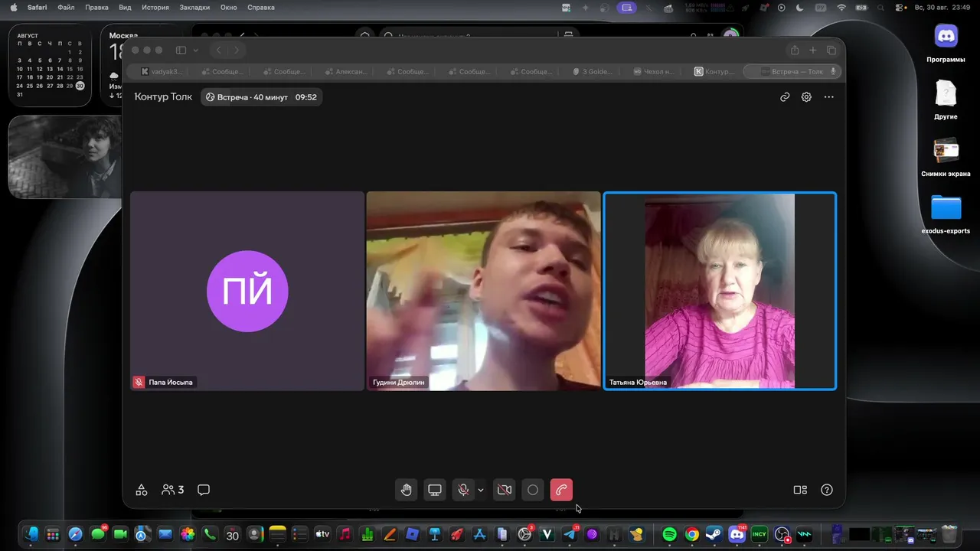980x551 pixels.
Task: Open the Справка menu
Action: [x=261, y=8]
